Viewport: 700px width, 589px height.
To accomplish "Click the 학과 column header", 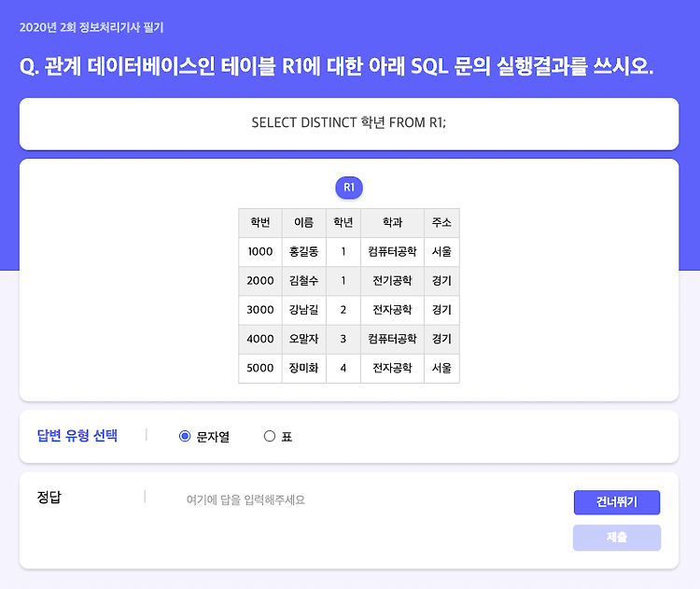I will [392, 222].
